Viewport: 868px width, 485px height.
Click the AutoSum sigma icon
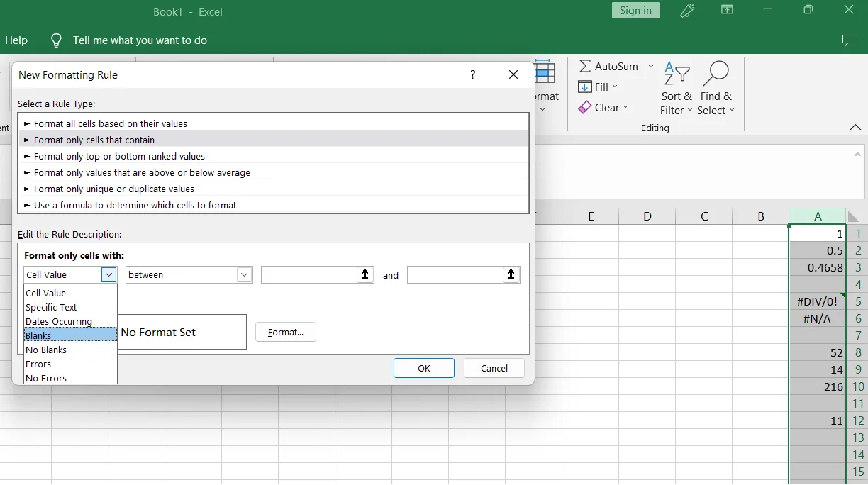585,66
